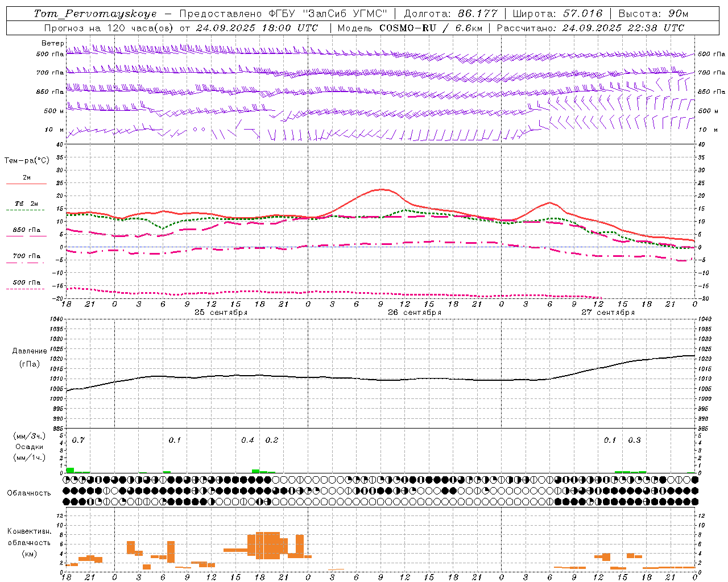Image resolution: width=728 pixels, height=582 pixels.
Task: Click the '10 м' wind level label on the left
Action: 54,130
